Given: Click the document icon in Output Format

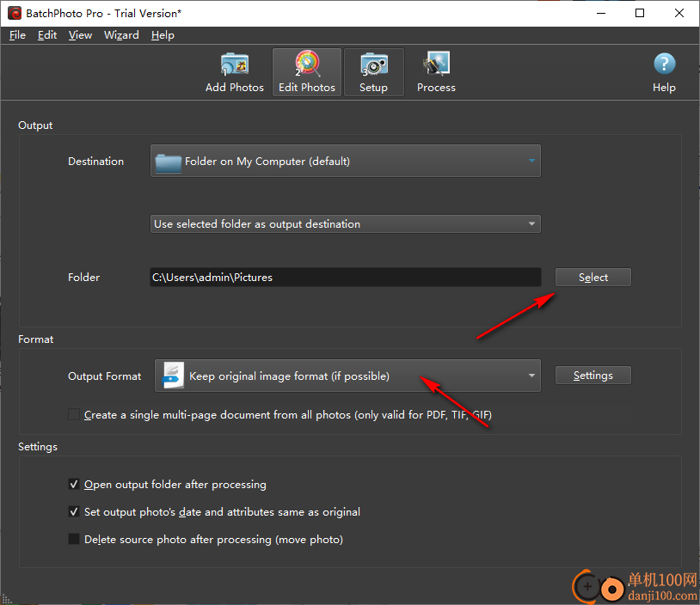Looking at the screenshot, I should (x=173, y=376).
